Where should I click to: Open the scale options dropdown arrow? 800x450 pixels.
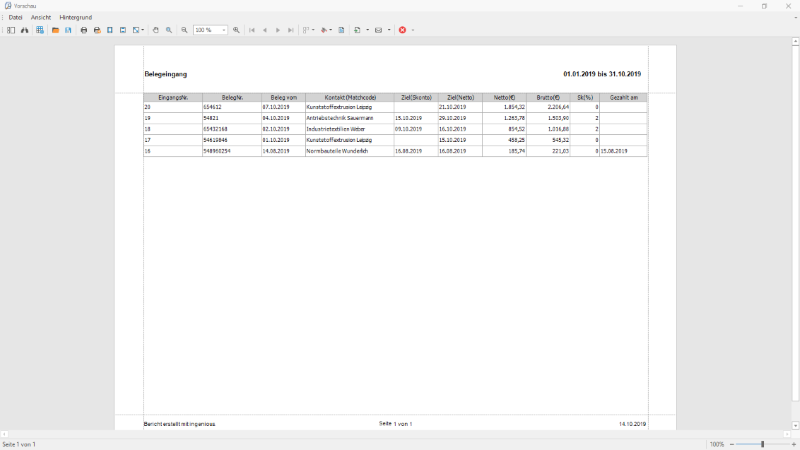pos(143,30)
